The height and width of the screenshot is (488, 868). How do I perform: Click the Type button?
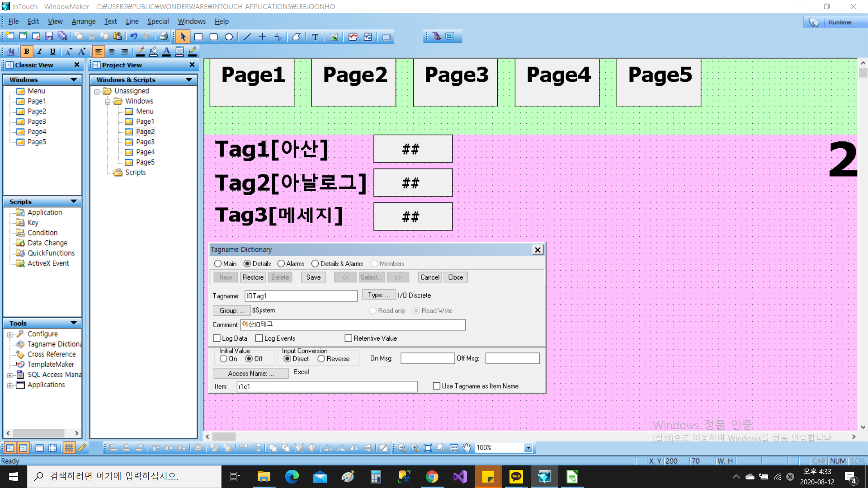[x=379, y=295]
